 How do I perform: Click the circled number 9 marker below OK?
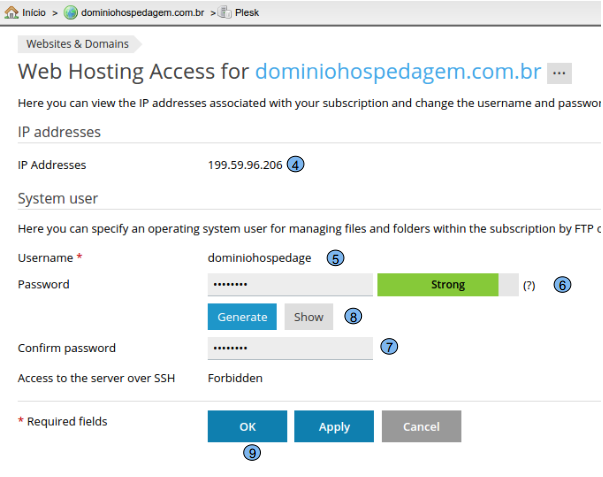click(x=253, y=452)
